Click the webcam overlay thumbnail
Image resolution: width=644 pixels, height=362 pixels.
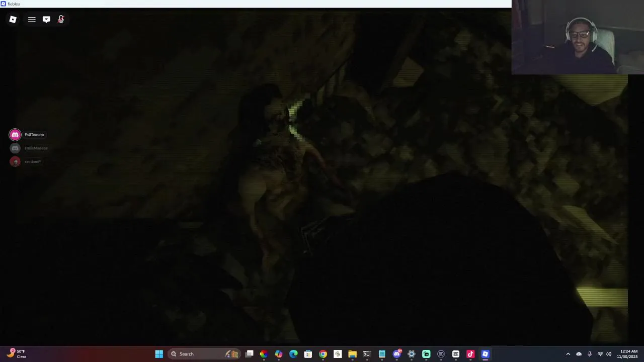[578, 37]
